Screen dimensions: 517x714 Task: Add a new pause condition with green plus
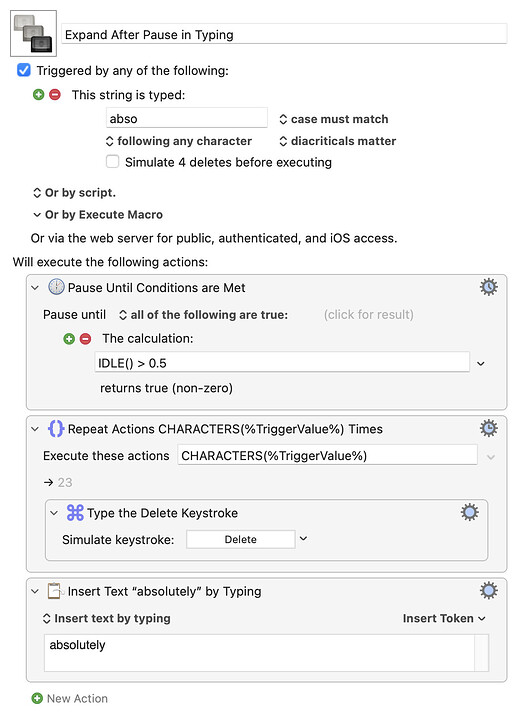point(69,339)
